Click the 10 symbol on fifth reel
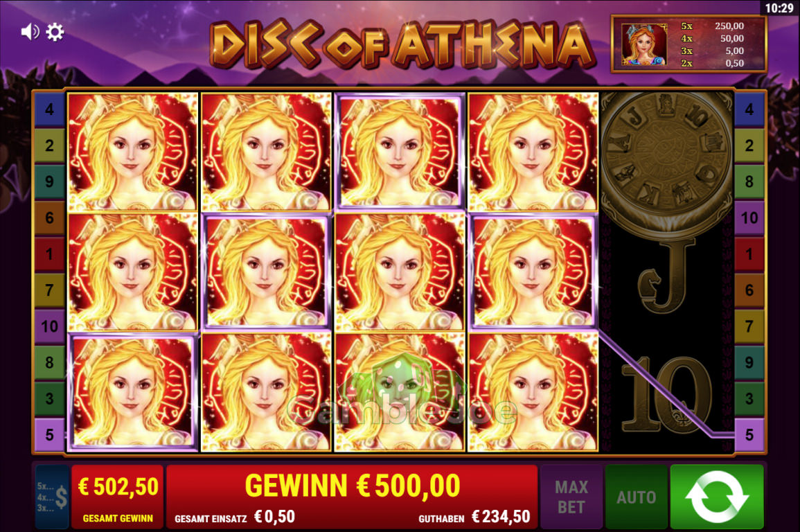The height and width of the screenshot is (532, 800). click(667, 395)
